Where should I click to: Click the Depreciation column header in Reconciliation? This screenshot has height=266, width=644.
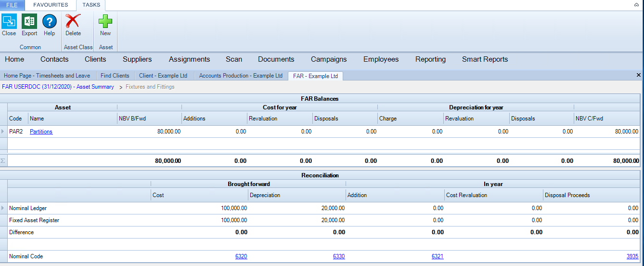click(x=297, y=195)
